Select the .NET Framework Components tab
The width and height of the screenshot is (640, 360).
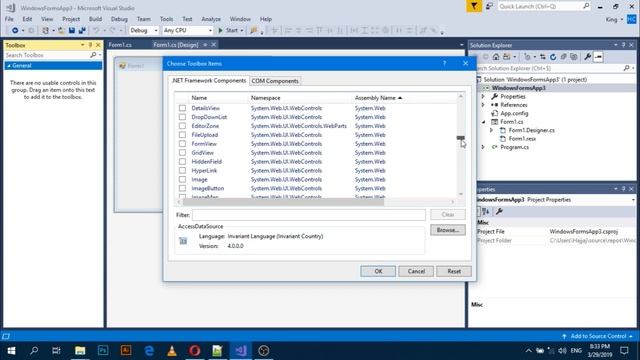pos(209,80)
